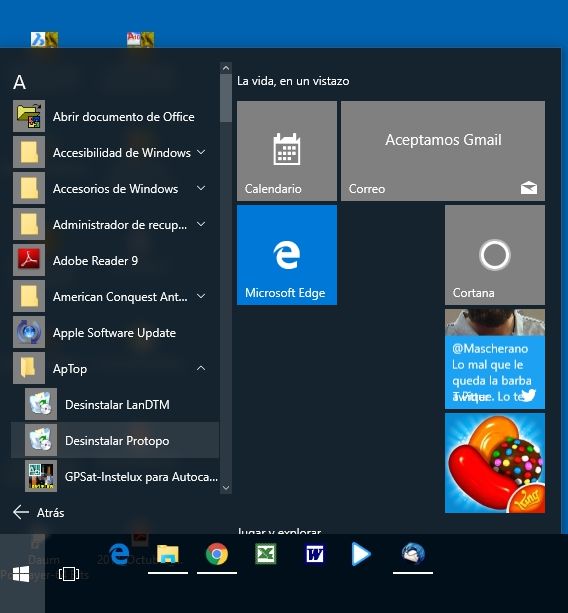Open Abrir documento de Office icon
Viewport: 568px width, 613px height.
coord(29,116)
